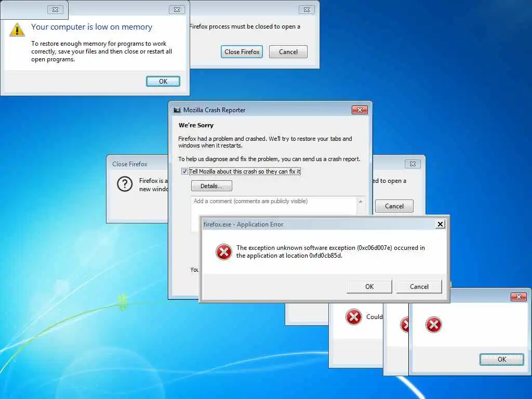Click the 'firefox.exe - Application Error' title text
The width and height of the screenshot is (532, 399).
click(x=243, y=224)
